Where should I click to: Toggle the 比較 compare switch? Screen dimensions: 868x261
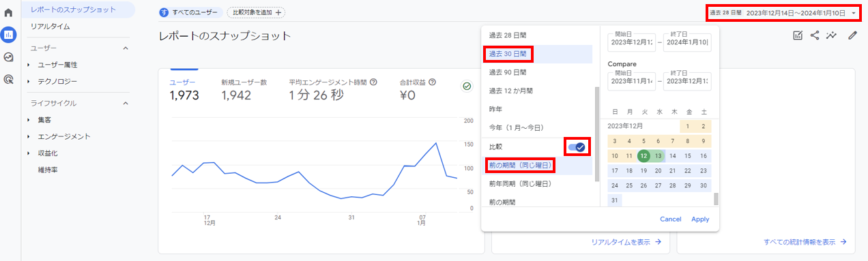[577, 147]
